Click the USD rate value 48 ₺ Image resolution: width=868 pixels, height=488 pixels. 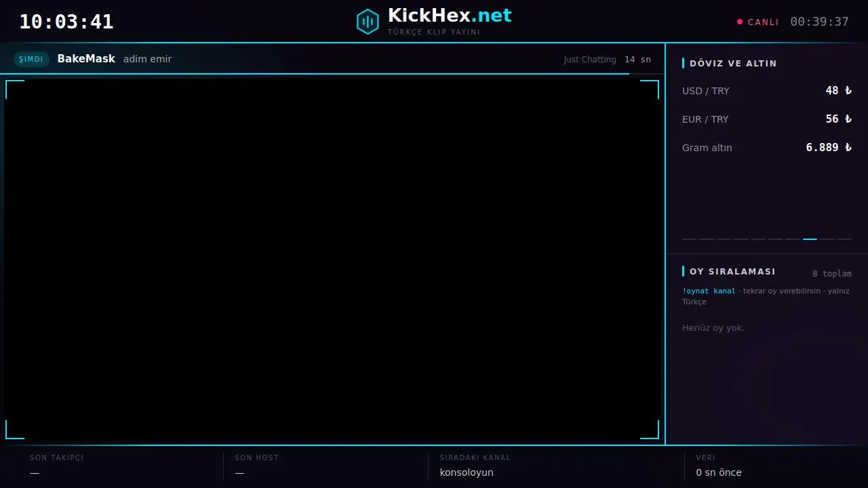click(x=838, y=91)
